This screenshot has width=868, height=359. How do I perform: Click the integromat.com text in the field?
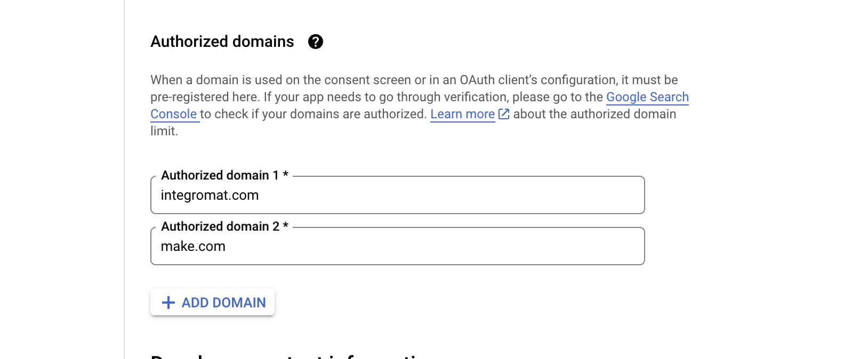click(210, 195)
